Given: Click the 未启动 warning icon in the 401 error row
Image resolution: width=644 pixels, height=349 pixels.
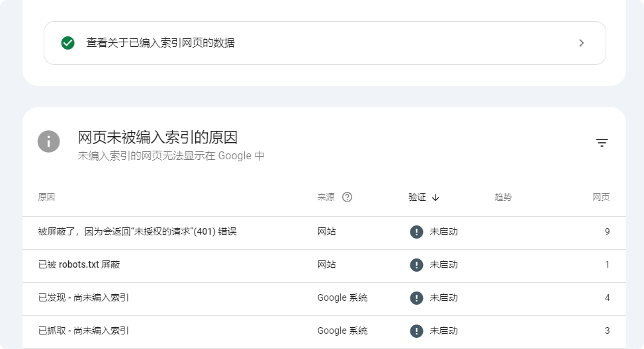Looking at the screenshot, I should (416, 232).
